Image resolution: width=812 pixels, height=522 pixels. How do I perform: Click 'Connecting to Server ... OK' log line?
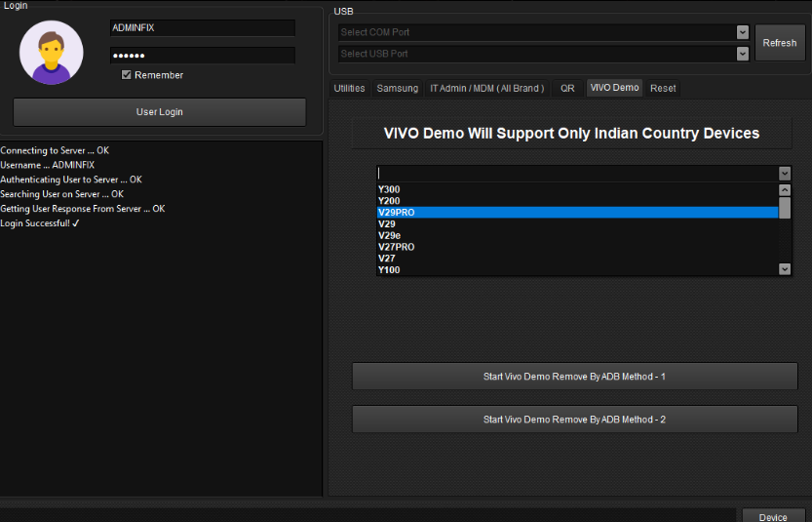pyautogui.click(x=55, y=150)
